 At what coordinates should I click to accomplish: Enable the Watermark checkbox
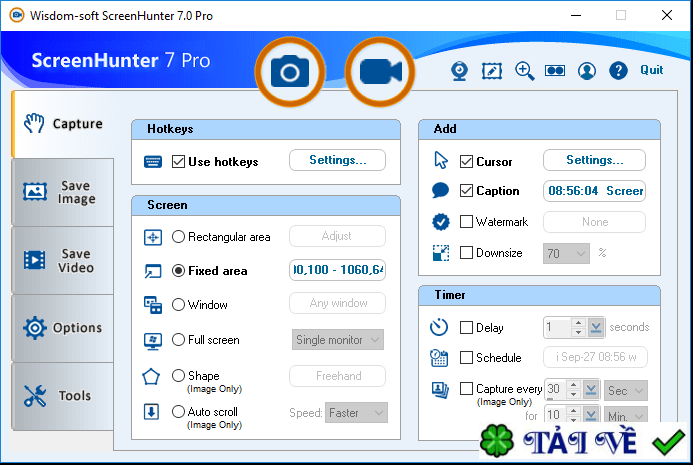(x=466, y=221)
